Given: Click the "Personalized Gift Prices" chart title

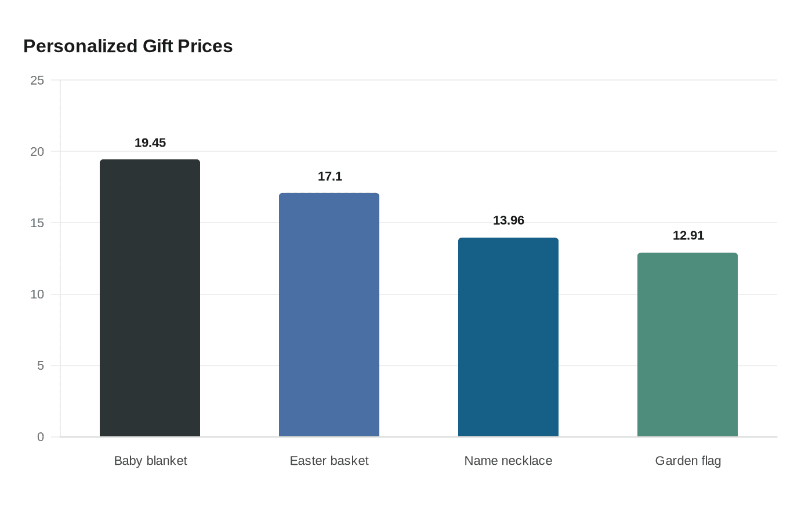Looking at the screenshot, I should click(128, 46).
